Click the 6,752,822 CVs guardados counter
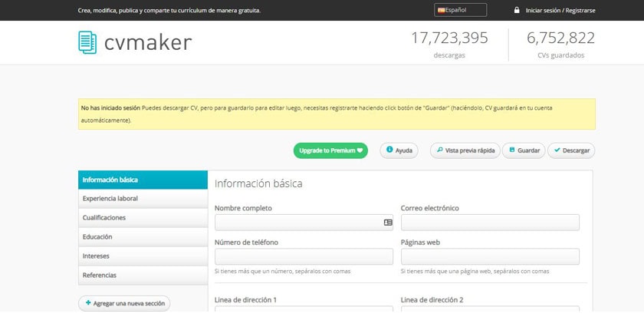Viewport: 644px width, 330px height. click(560, 45)
